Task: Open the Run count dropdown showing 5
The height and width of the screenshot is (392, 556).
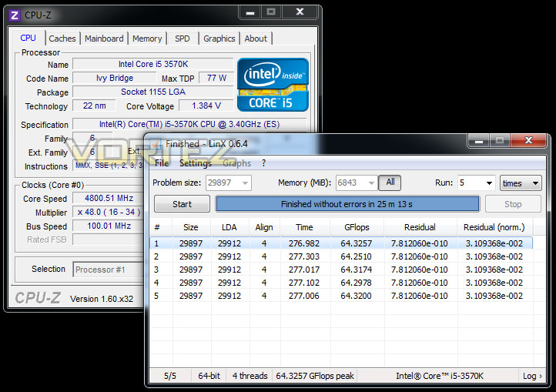Action: (489, 183)
